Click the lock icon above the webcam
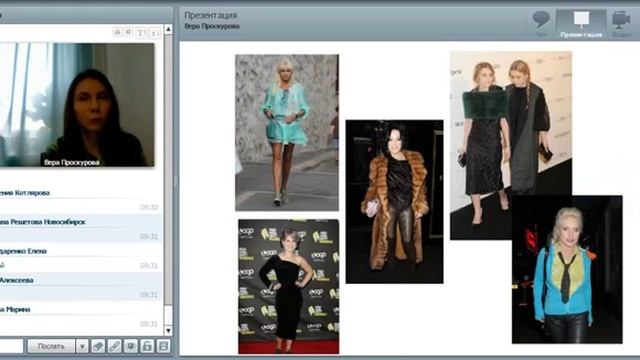The height and width of the screenshot is (360, 640). click(x=117, y=32)
